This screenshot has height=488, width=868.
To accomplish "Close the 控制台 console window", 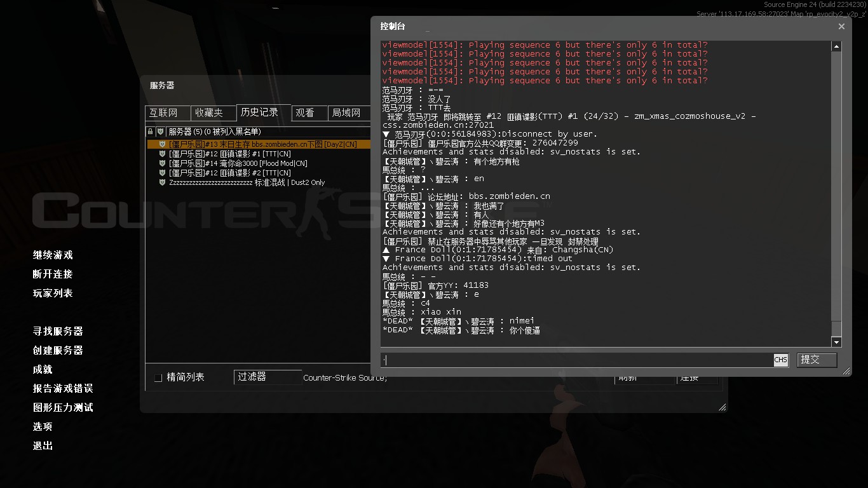I will point(841,26).
